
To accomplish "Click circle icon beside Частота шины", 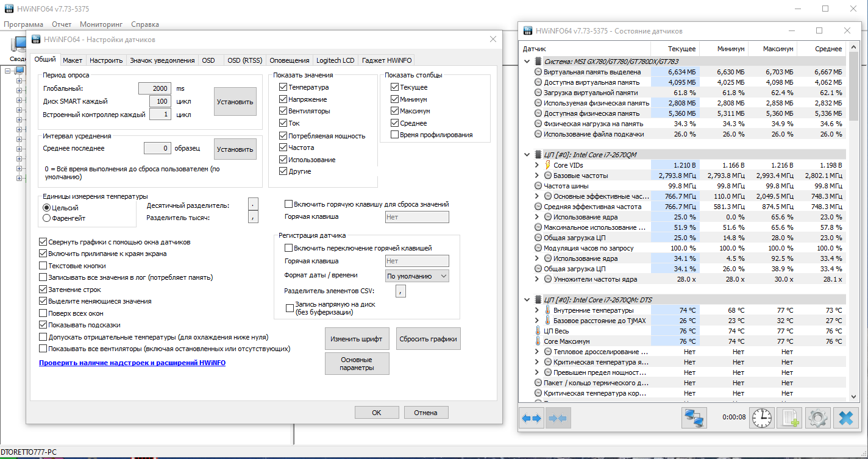I will click(x=538, y=186).
